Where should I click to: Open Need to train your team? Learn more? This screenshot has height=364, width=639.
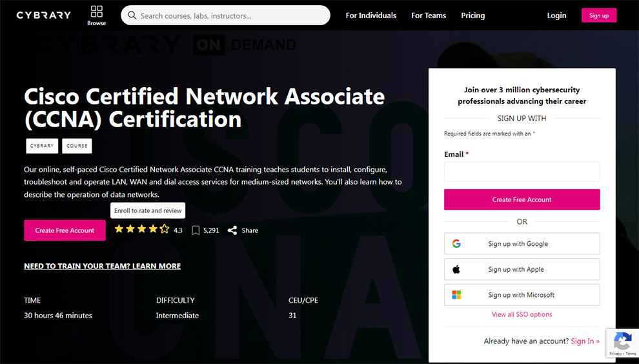pos(102,266)
